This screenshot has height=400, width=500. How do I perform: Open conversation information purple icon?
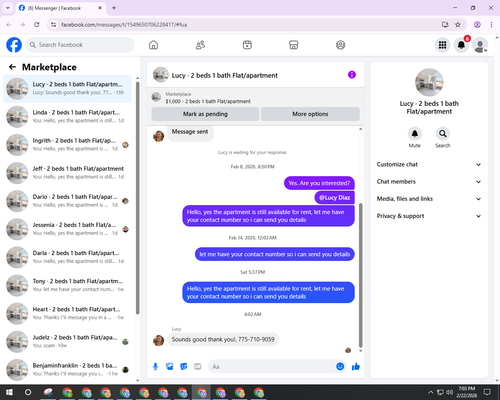click(x=352, y=75)
